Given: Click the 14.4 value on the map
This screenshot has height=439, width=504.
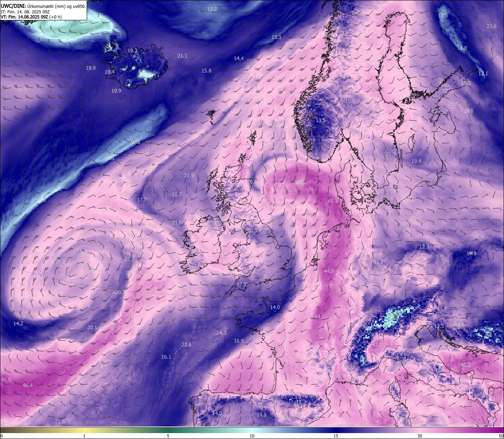Looking at the screenshot, I should tap(239, 58).
